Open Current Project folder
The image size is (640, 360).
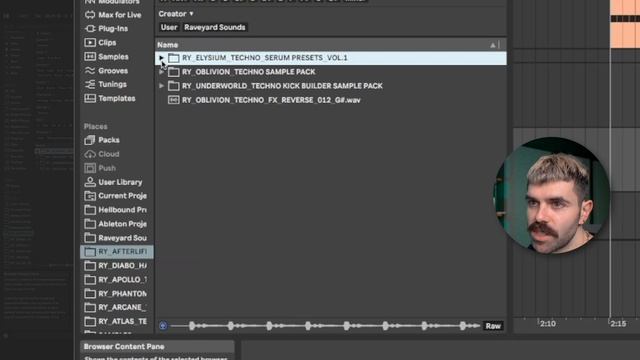(116, 196)
